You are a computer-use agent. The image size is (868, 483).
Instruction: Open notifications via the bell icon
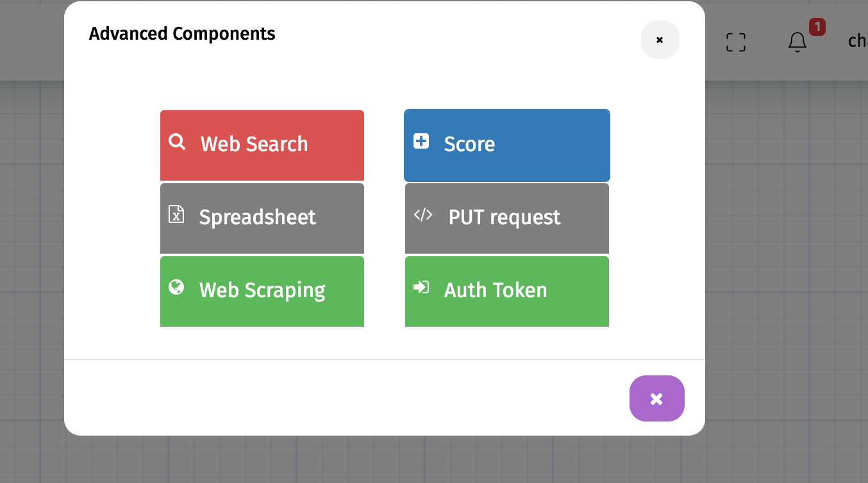click(797, 43)
